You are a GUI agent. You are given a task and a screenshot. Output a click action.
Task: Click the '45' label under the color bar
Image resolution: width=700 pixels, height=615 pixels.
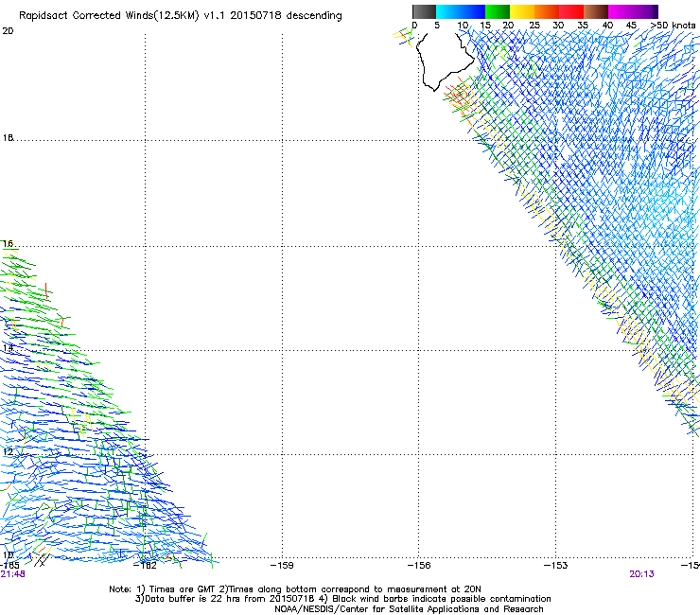(631, 26)
